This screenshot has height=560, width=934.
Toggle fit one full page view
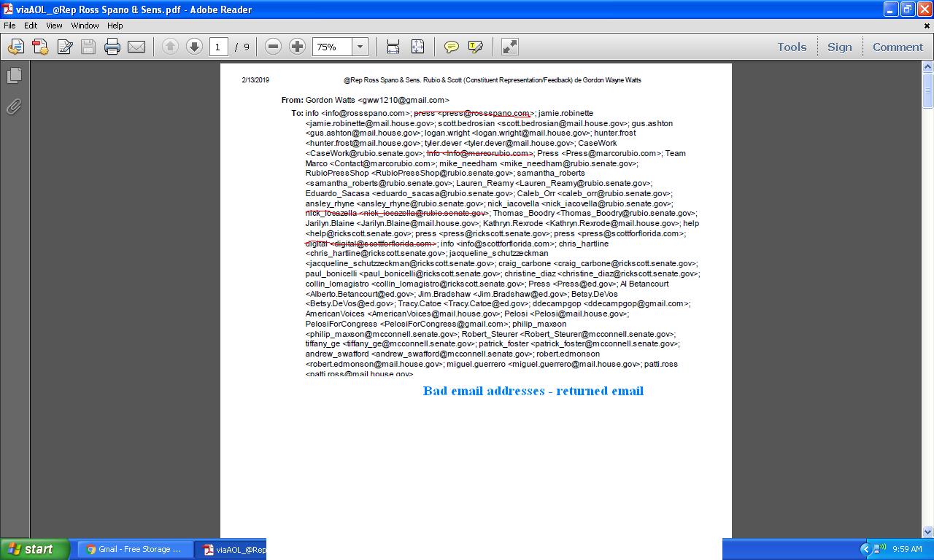tap(417, 47)
